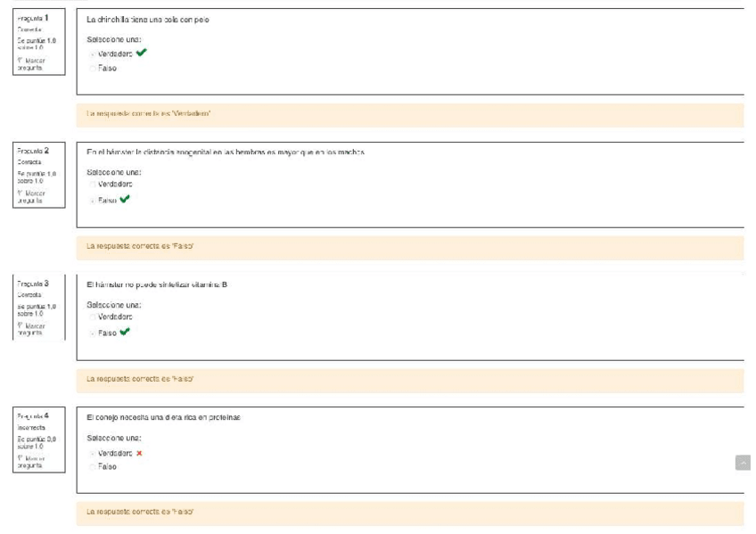The image size is (756, 534).
Task: Click the feedback box under question 1
Action: [410, 114]
